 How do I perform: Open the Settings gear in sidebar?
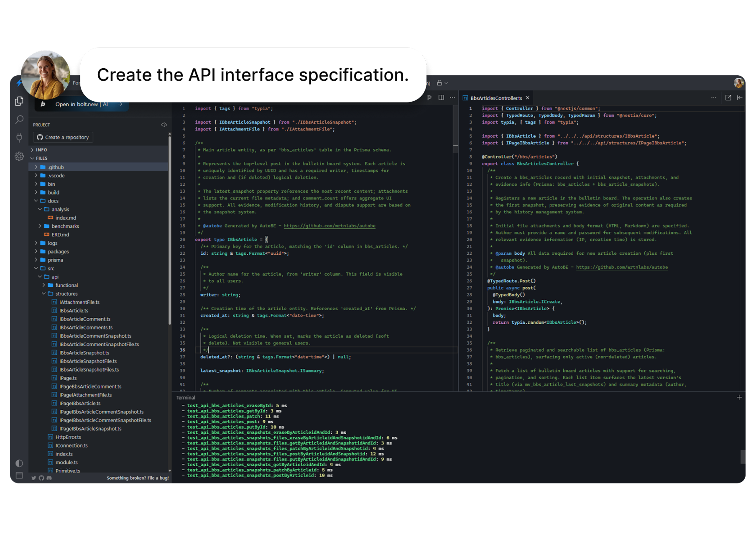point(19,156)
